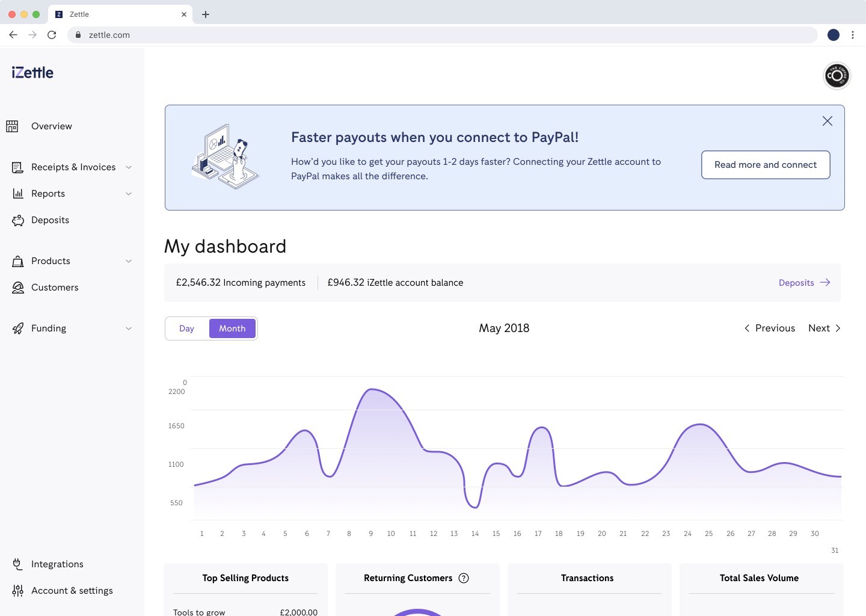Select the Month chart view
This screenshot has height=616, width=866.
click(x=232, y=328)
